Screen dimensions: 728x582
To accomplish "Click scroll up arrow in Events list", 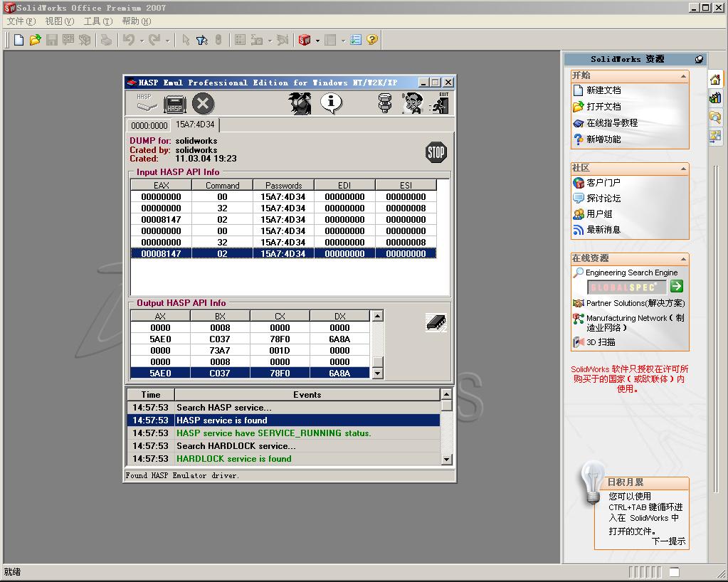I will pos(446,394).
